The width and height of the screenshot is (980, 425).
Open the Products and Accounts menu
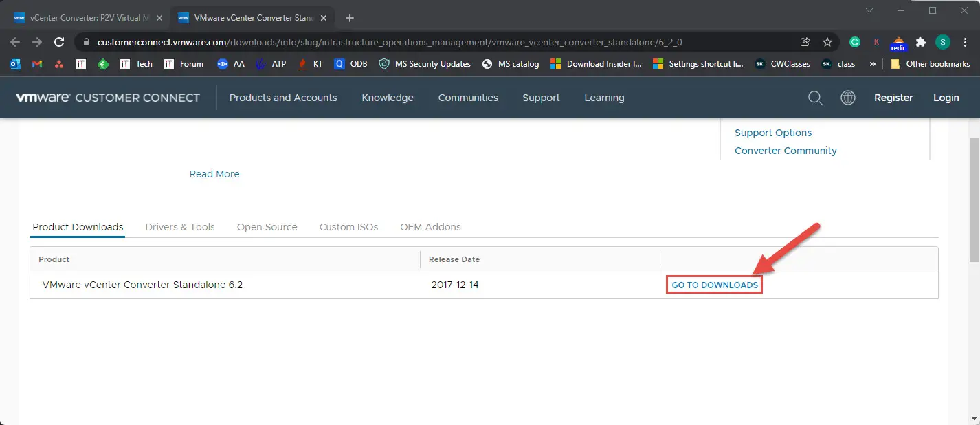click(x=283, y=98)
